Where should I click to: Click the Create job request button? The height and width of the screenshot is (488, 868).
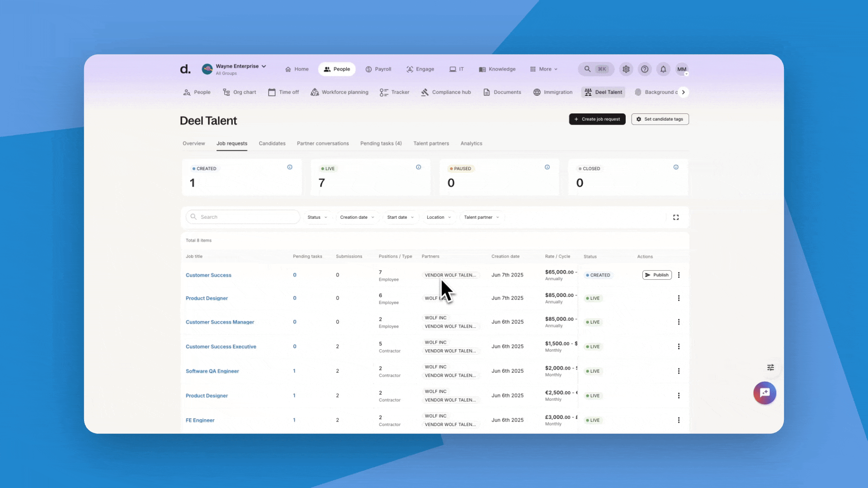[x=597, y=119]
